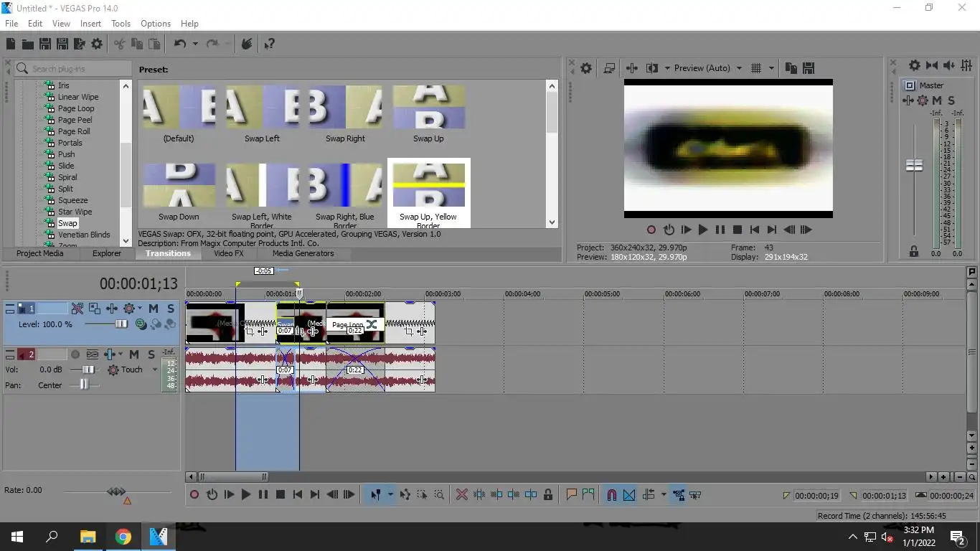The image size is (980, 551).
Task: Adjust audio track 2 Pan slider
Action: (x=84, y=385)
